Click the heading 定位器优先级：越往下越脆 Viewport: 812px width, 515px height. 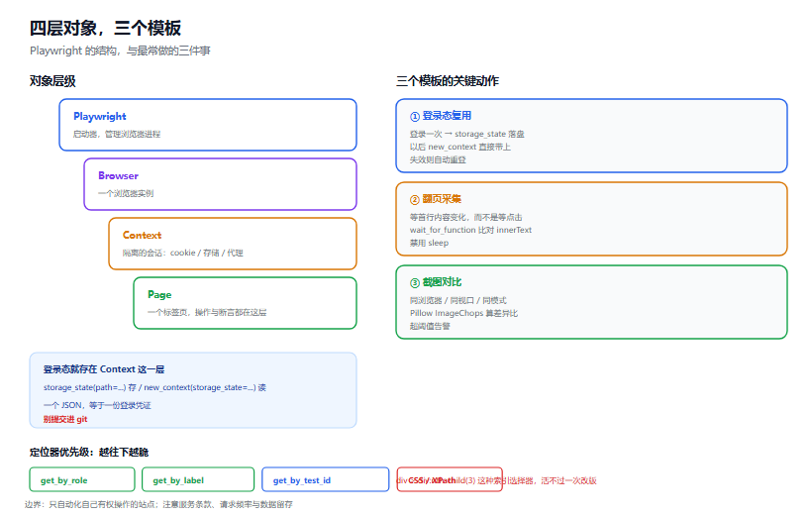click(x=89, y=453)
